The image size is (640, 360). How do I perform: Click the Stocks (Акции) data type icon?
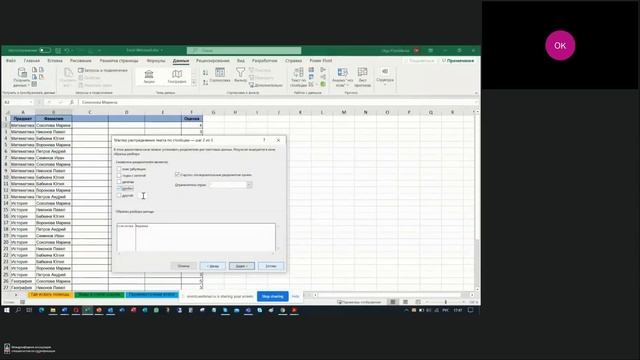tap(149, 76)
